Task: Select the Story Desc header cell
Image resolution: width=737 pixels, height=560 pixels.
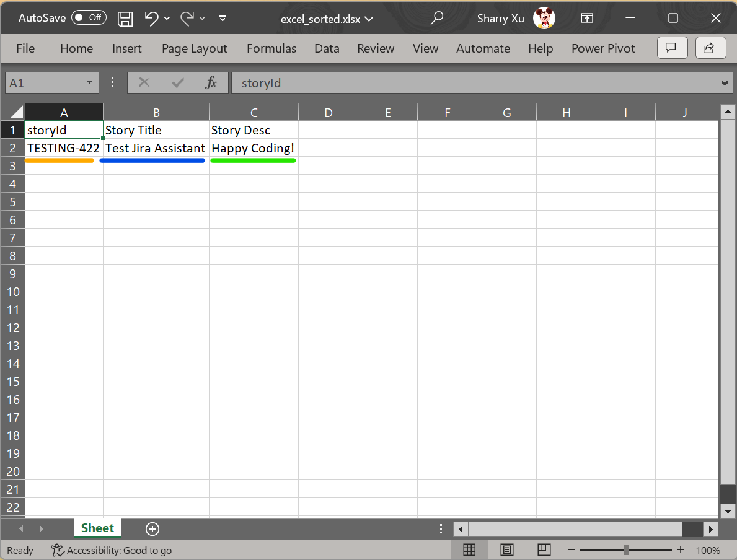Action: 254,130
